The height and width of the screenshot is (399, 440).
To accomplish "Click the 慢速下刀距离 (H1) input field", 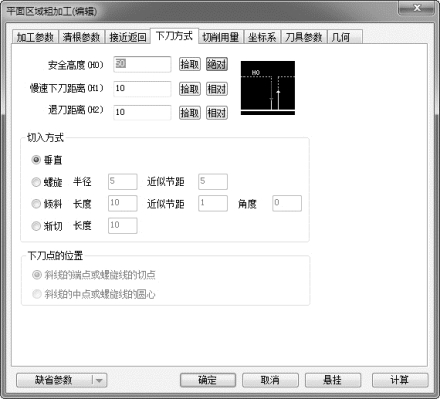I will coord(142,89).
